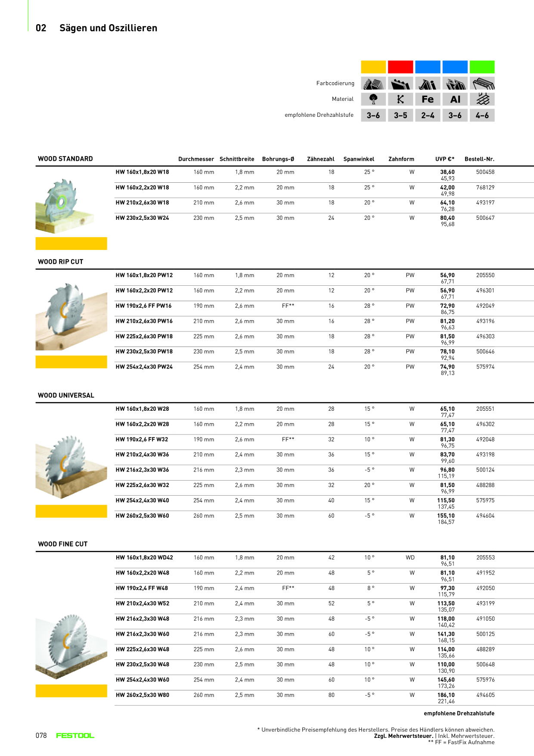Open the Wood Standard saw blade image
Image resolution: width=534 pixels, height=756 pixels.
click(x=65, y=206)
